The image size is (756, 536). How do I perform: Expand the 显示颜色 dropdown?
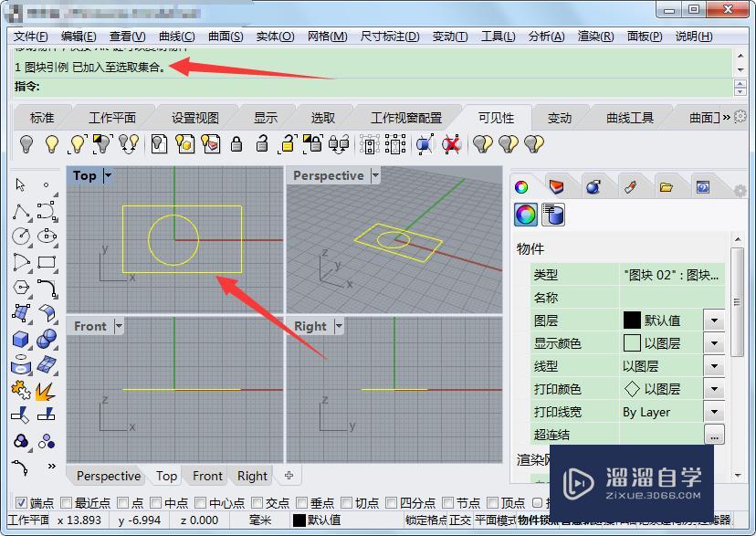pyautogui.click(x=714, y=343)
